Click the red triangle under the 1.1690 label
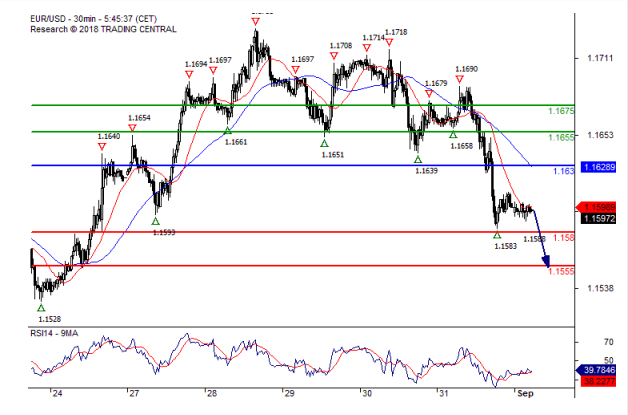 [460, 79]
